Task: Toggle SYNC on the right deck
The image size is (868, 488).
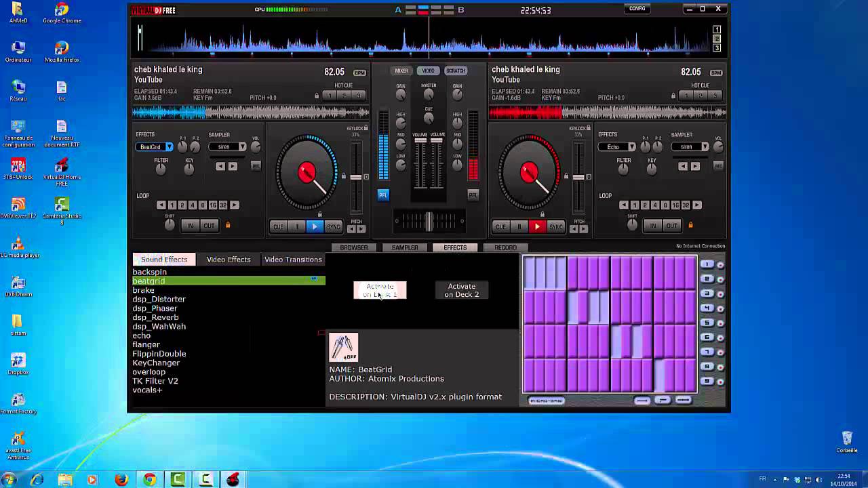Action: click(x=556, y=226)
